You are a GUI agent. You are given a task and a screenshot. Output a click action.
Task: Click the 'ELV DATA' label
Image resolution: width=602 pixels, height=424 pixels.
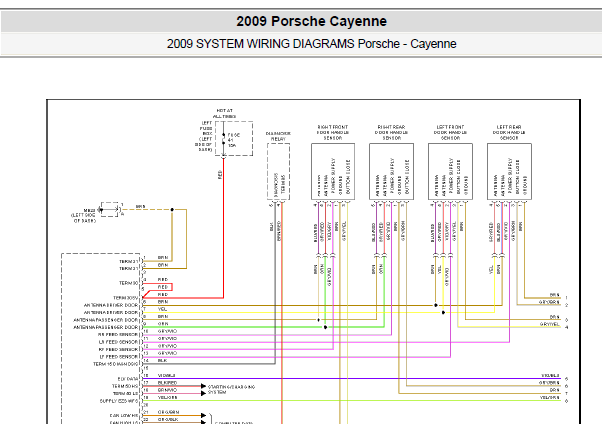click(127, 379)
